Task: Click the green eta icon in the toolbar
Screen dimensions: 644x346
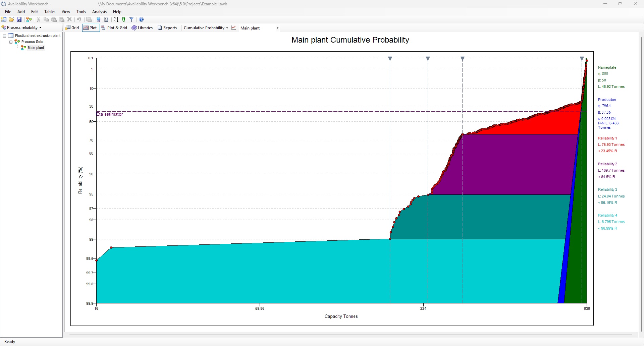Action: [124, 19]
